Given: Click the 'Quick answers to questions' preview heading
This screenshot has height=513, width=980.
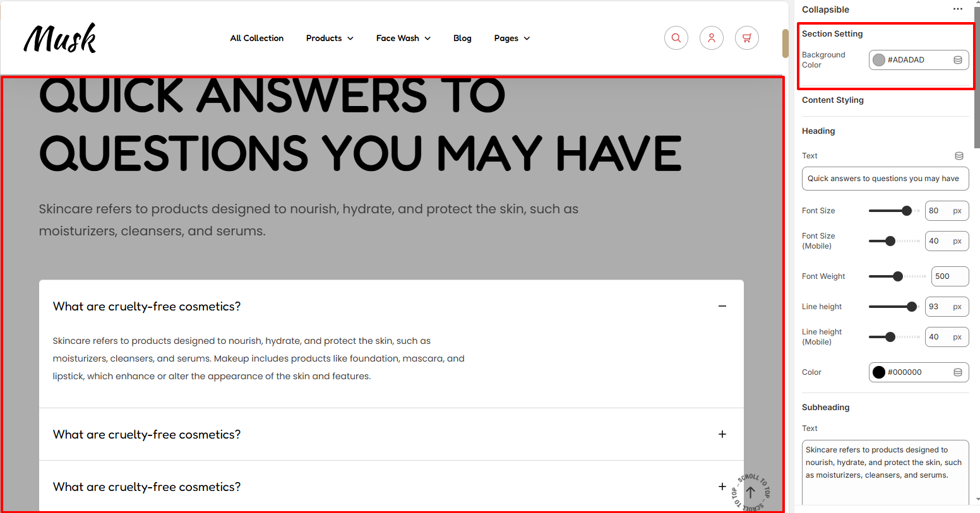Looking at the screenshot, I should tap(360, 125).
